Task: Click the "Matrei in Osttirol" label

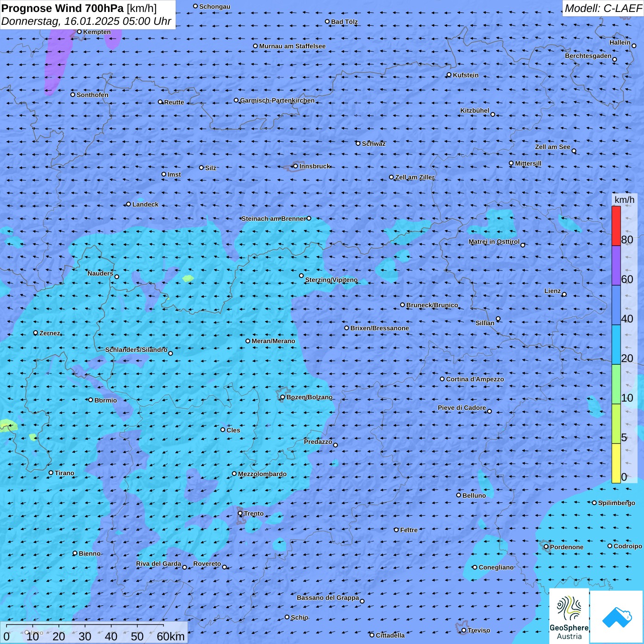Action: pos(494,241)
